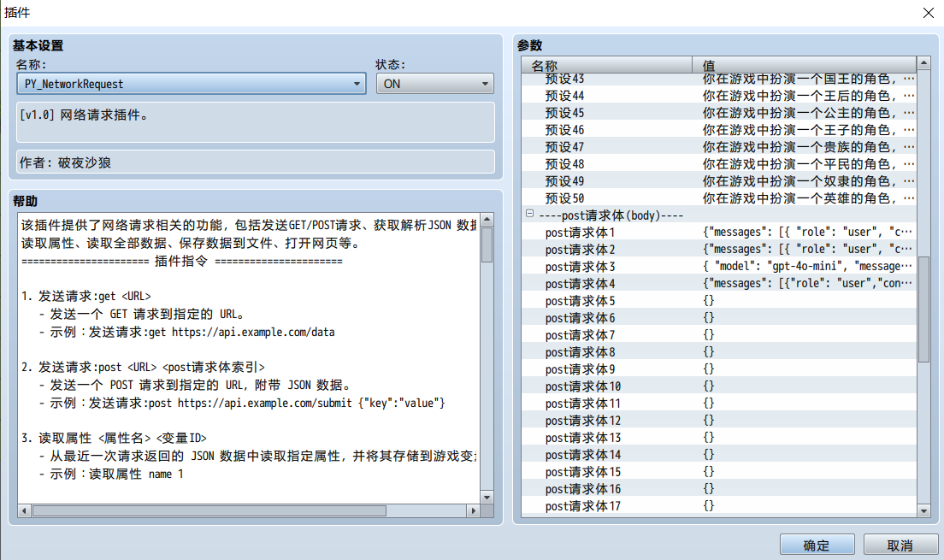The image size is (944, 560).
Task: Select the post请求体5 row
Action: pyautogui.click(x=719, y=300)
